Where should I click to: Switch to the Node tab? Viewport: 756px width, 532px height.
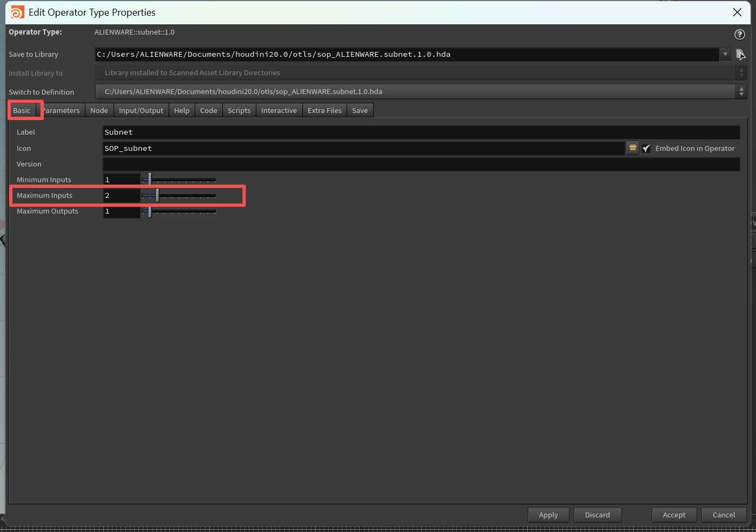pyautogui.click(x=99, y=110)
